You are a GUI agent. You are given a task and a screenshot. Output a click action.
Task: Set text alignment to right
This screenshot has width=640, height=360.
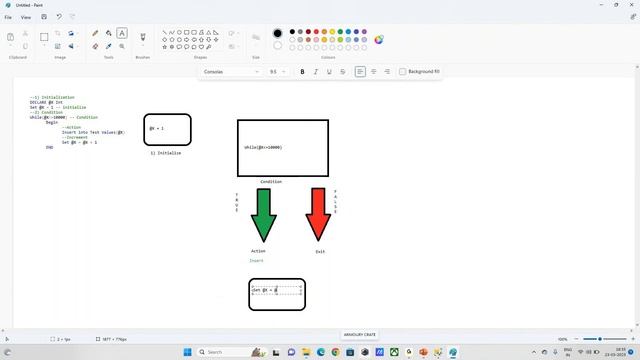click(x=387, y=72)
